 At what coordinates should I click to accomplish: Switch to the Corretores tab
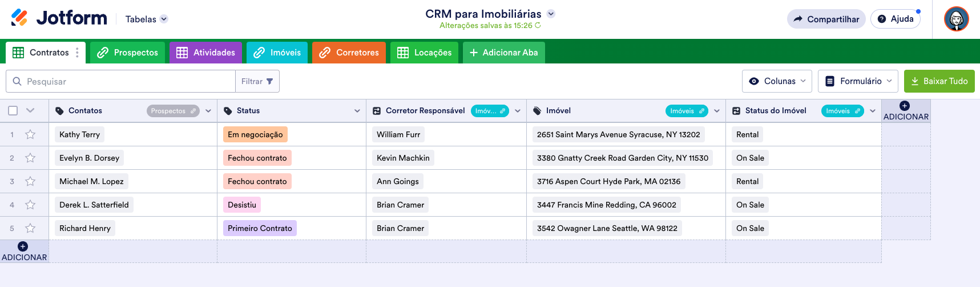point(349,53)
